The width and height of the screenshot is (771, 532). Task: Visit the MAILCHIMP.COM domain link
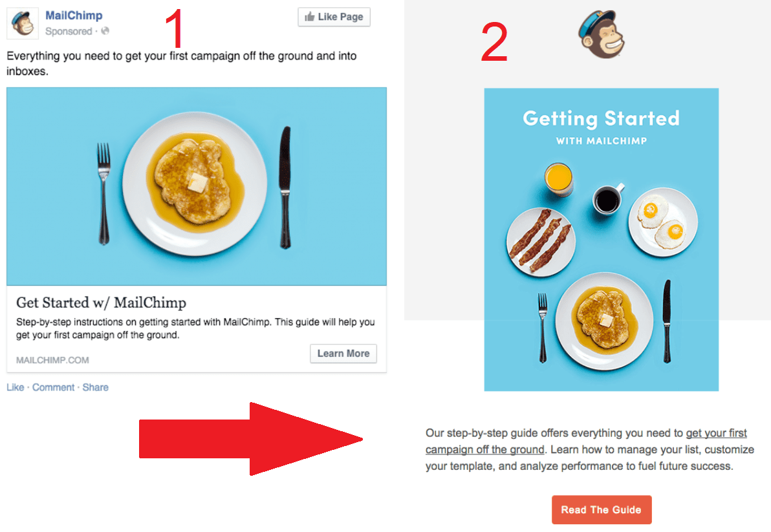pos(54,359)
